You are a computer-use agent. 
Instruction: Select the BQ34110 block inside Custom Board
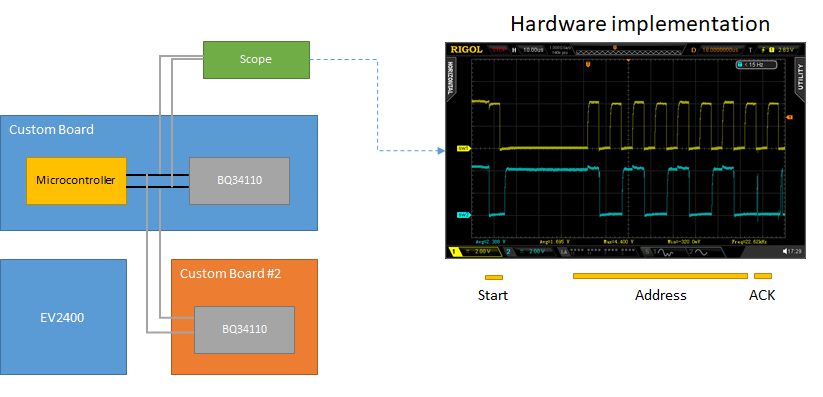click(x=239, y=181)
